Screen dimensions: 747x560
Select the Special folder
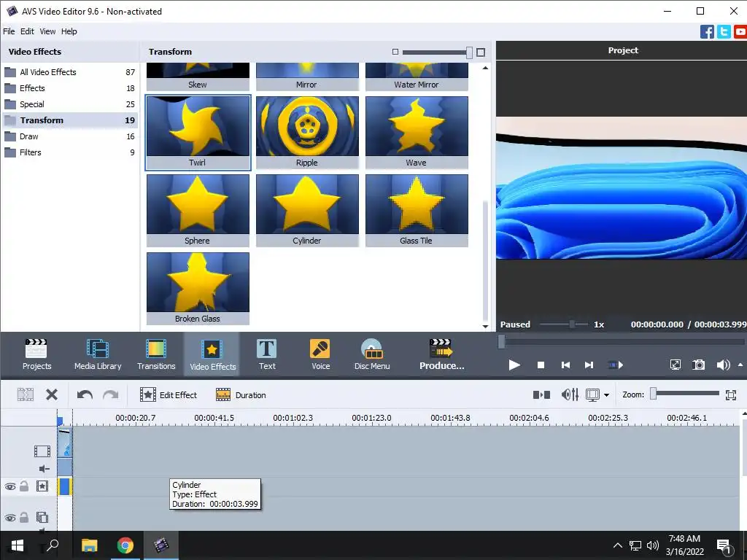tap(69, 104)
